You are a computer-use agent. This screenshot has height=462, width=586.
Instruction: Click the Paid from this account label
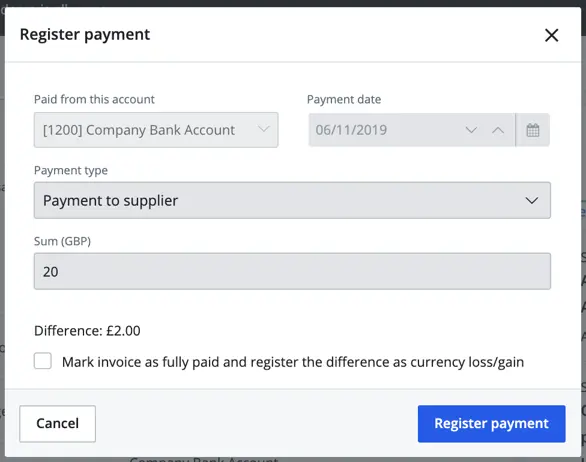point(94,99)
